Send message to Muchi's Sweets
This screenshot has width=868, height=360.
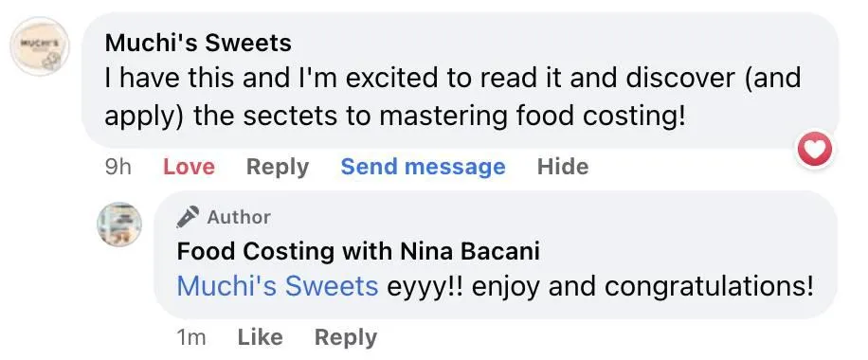point(423,167)
